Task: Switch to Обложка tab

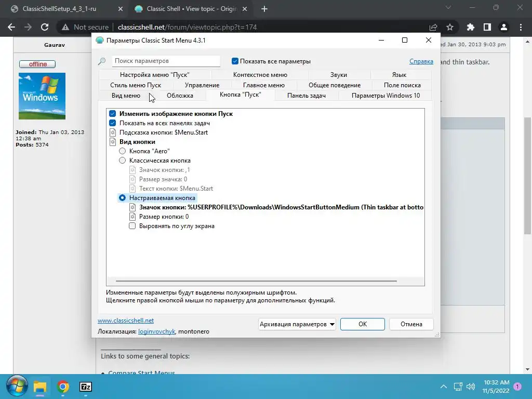Action: 180,96
